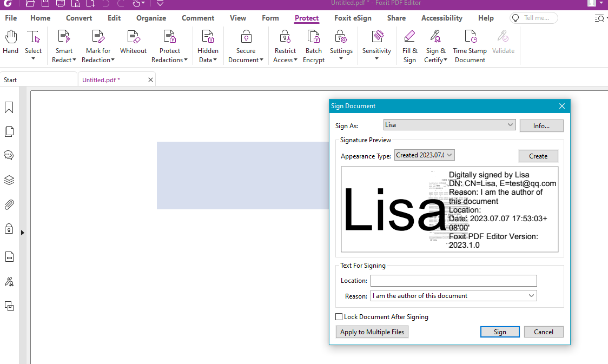Screen dimensions: 608x364
Task: Click the Hidden Data icon
Action: tap(208, 37)
